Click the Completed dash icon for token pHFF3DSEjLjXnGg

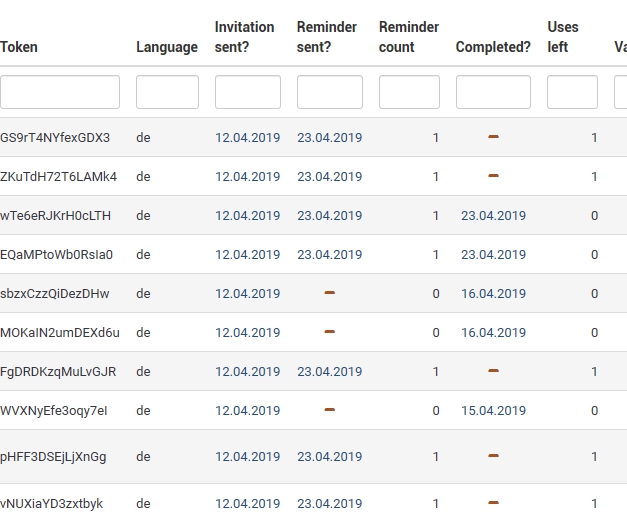pyautogui.click(x=493, y=456)
